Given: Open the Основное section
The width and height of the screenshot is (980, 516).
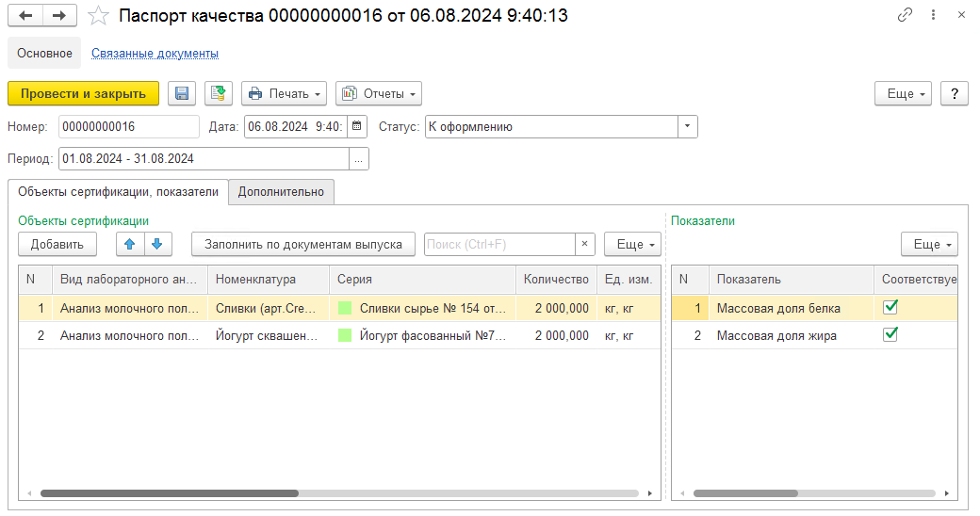Looking at the screenshot, I should (x=44, y=53).
